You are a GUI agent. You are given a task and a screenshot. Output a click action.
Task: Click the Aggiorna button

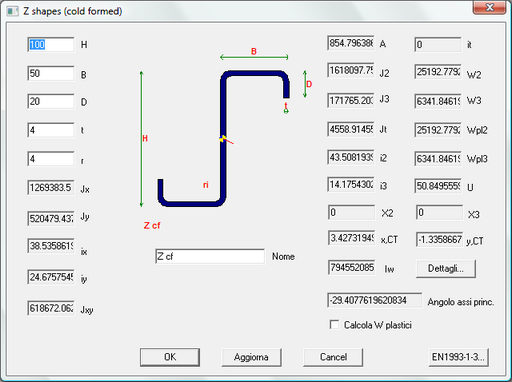(251, 357)
